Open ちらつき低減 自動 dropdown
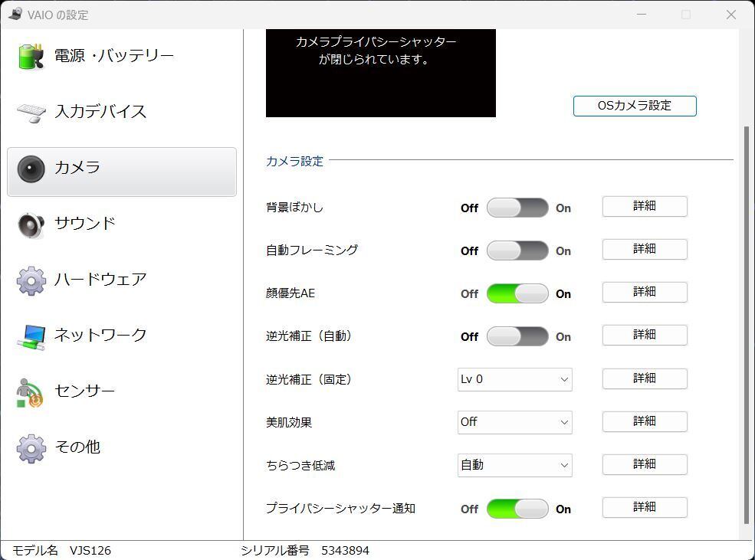This screenshot has width=755, height=560. [x=515, y=465]
